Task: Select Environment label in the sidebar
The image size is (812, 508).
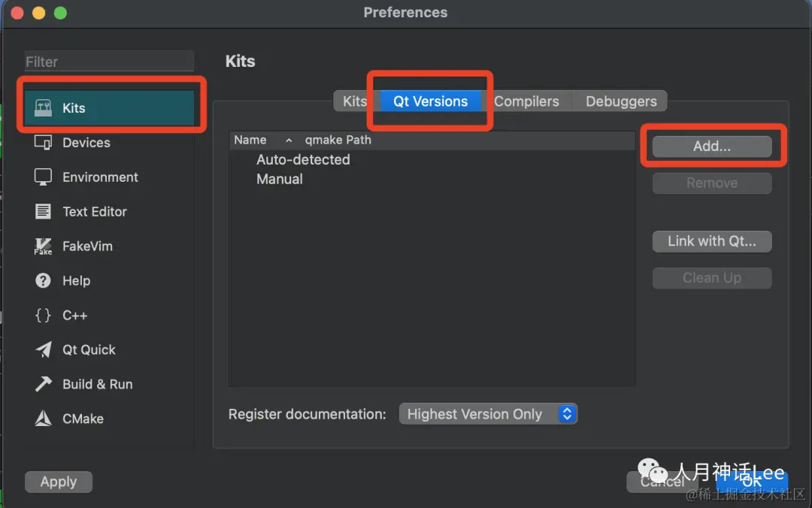Action: (x=101, y=177)
